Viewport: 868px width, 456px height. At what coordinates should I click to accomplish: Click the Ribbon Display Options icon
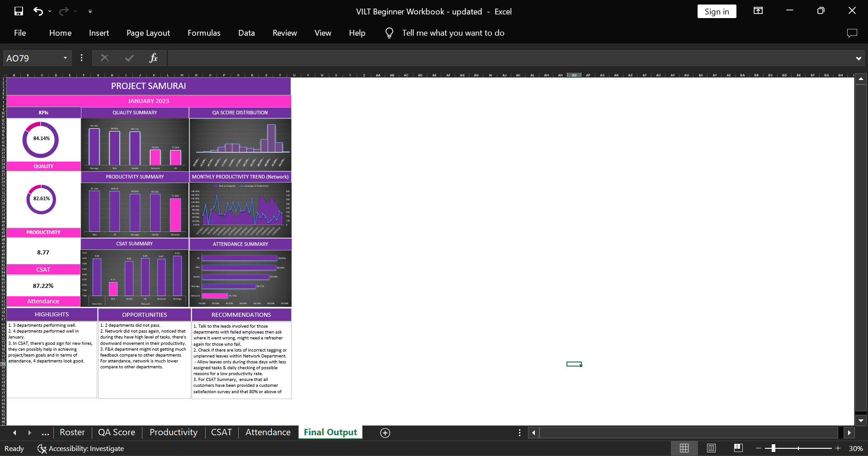click(758, 10)
